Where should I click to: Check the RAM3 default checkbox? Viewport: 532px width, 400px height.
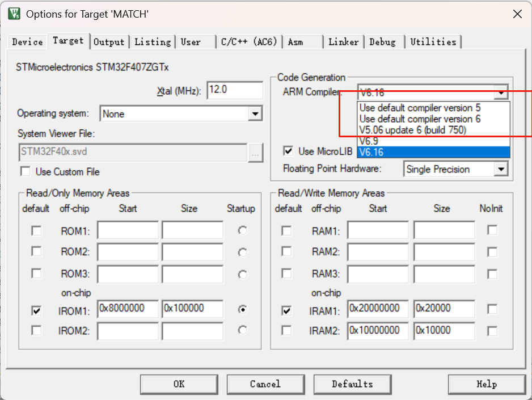(286, 273)
